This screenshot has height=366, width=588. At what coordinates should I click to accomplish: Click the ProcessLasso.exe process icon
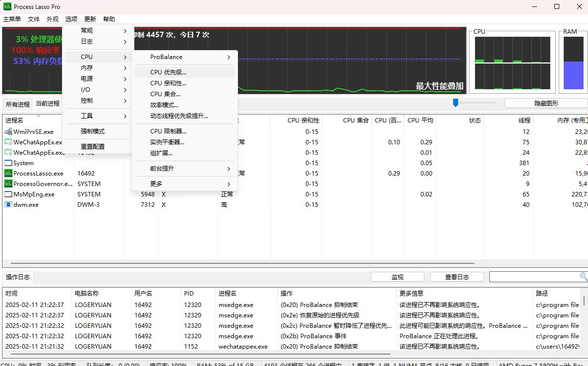pos(8,173)
